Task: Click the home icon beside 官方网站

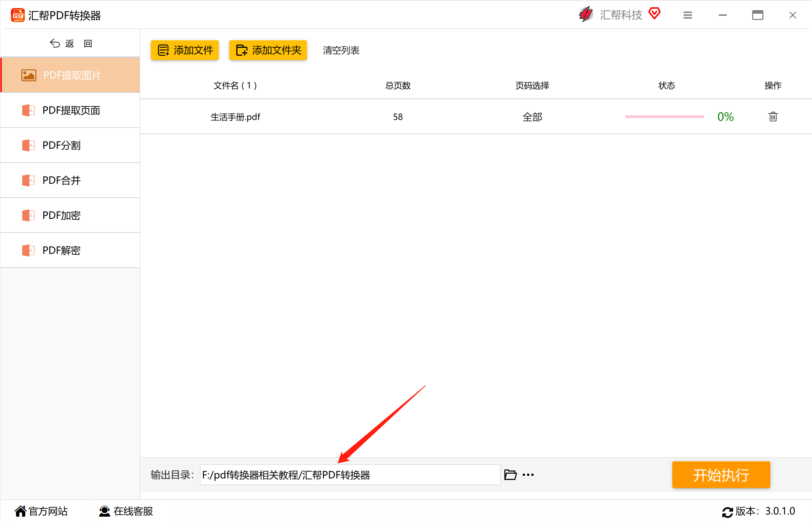Action: pyautogui.click(x=20, y=511)
